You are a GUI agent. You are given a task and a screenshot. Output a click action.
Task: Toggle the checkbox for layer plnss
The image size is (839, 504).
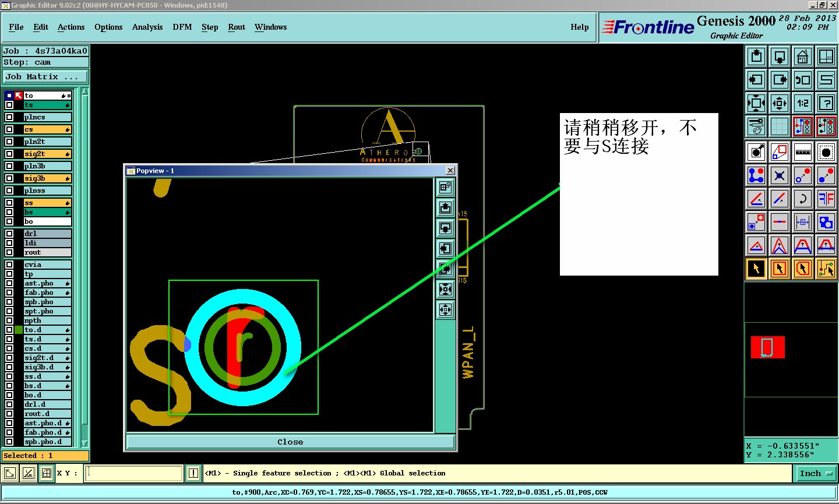tap(9, 191)
